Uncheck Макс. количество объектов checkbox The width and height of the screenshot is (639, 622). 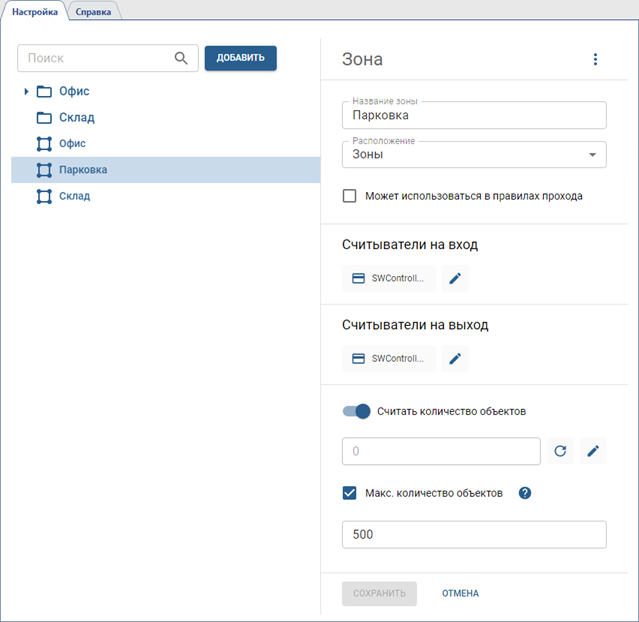[x=350, y=492]
